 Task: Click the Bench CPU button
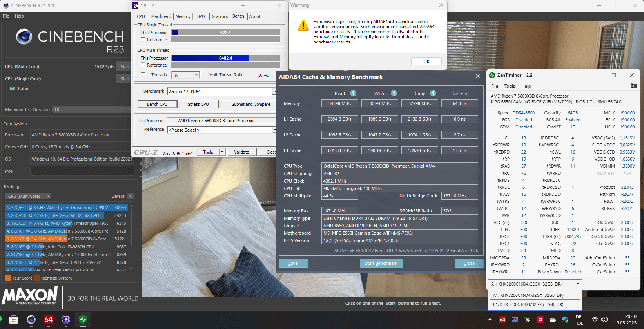(x=157, y=104)
